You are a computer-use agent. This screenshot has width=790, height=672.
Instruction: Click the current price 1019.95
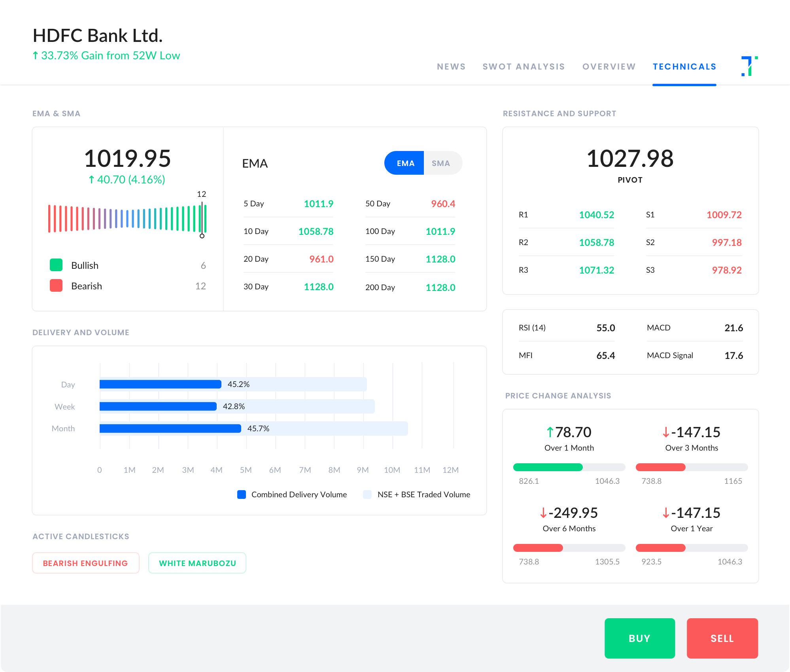(127, 159)
